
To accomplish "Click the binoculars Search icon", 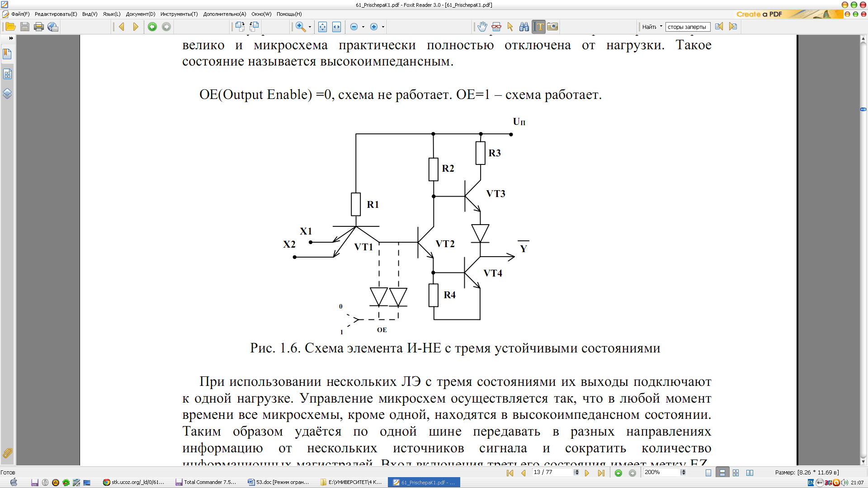I will pos(524,27).
